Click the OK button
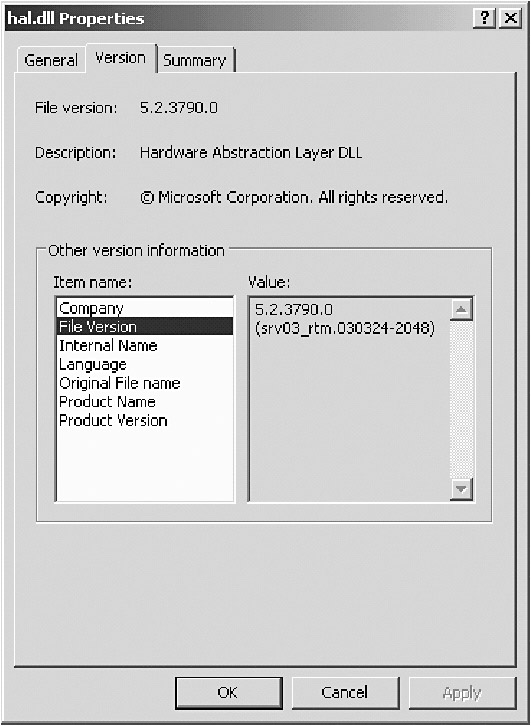Image resolution: width=531 pixels, height=726 pixels. coord(229,693)
